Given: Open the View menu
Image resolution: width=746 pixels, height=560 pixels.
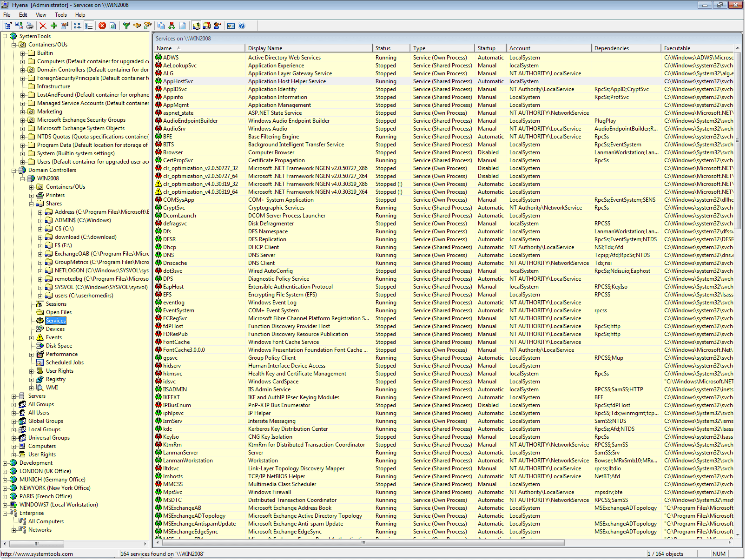Looking at the screenshot, I should point(41,14).
